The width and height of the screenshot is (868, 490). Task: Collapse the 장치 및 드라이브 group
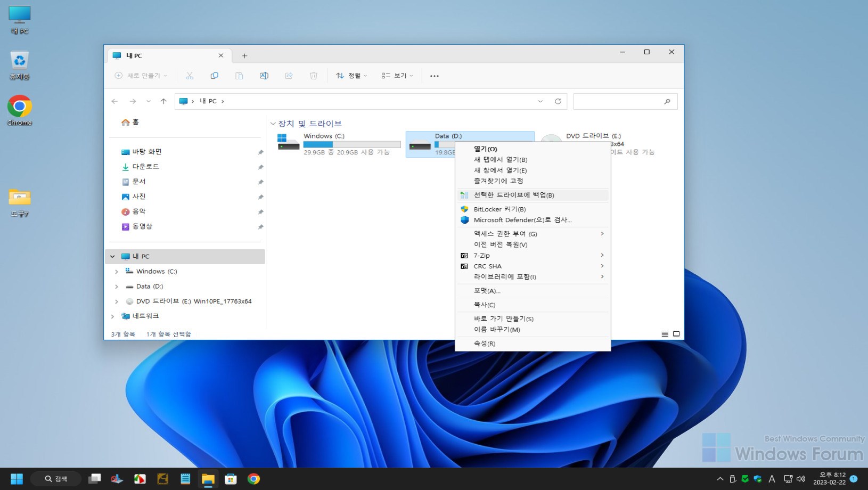point(273,124)
